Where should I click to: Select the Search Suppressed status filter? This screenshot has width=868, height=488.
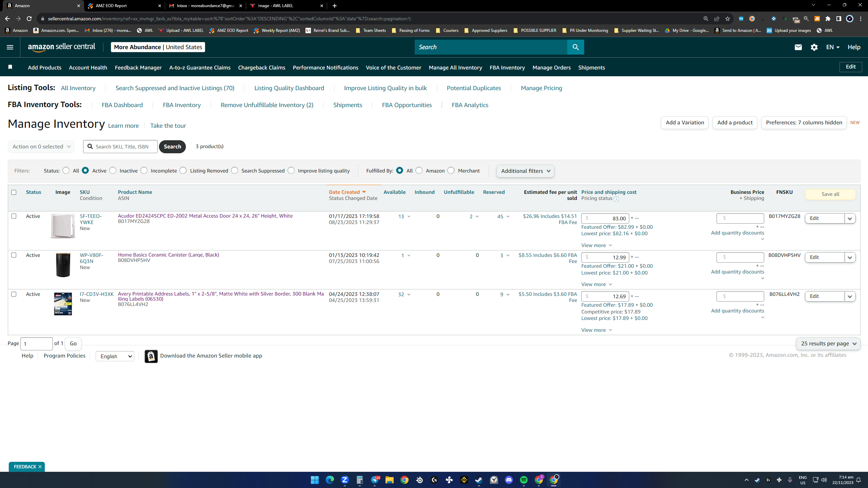[x=235, y=170]
